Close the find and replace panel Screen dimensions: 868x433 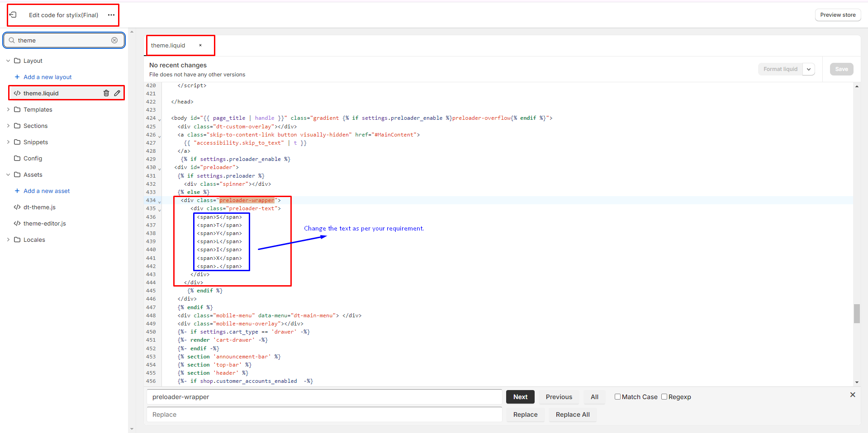click(x=853, y=395)
